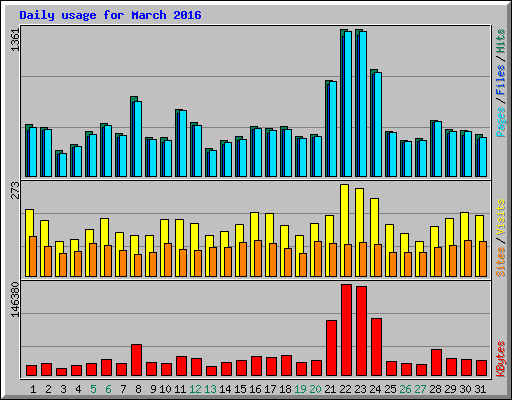512x400 pixels.
Task: Click the Hits legend label
Action: 501,41
